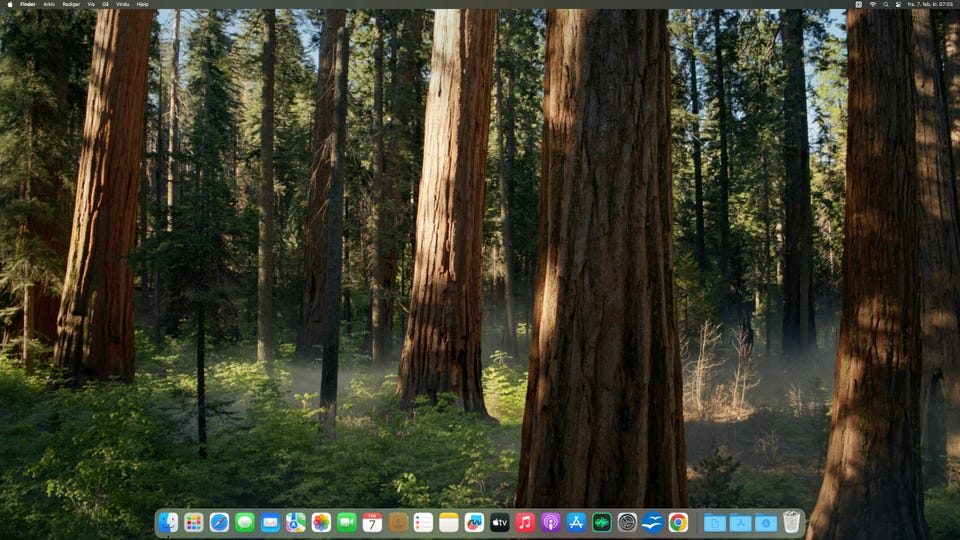Open the Photos app in Dock
960x540 pixels.
point(321,522)
